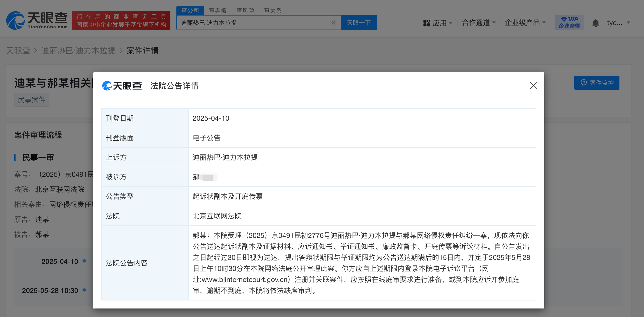Open the notifications bell

point(595,23)
